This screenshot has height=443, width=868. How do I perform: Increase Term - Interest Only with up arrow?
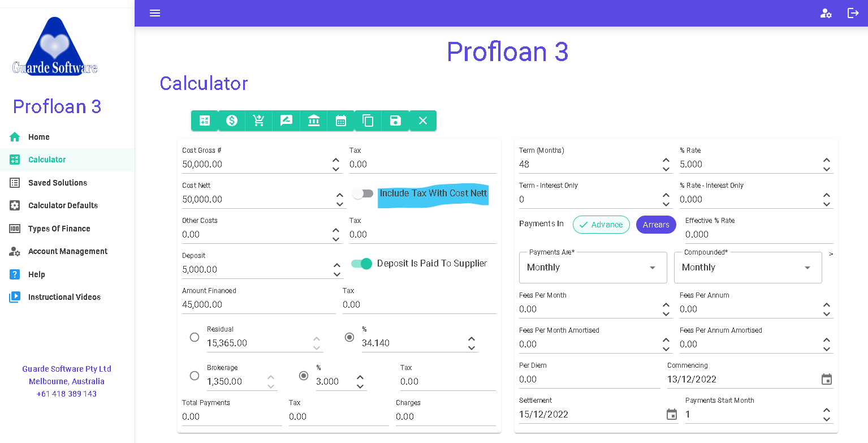666,195
